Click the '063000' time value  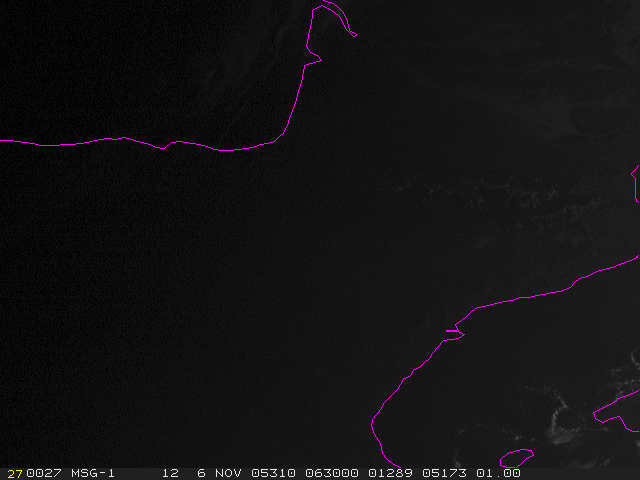(332, 473)
